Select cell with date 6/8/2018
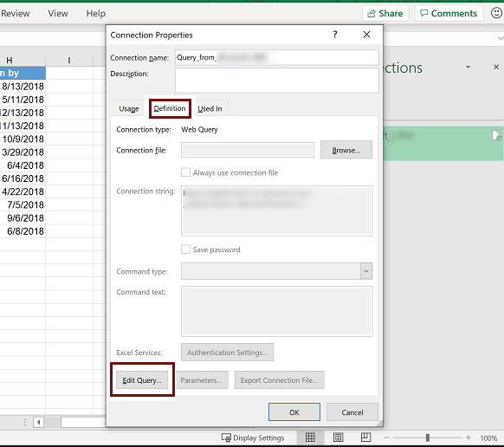The image size is (504, 447). (23, 231)
